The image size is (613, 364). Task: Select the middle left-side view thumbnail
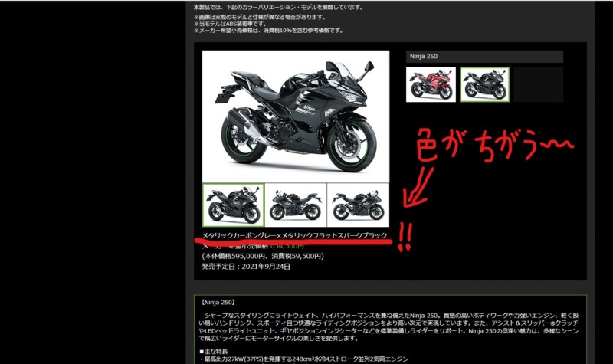[x=296, y=205]
